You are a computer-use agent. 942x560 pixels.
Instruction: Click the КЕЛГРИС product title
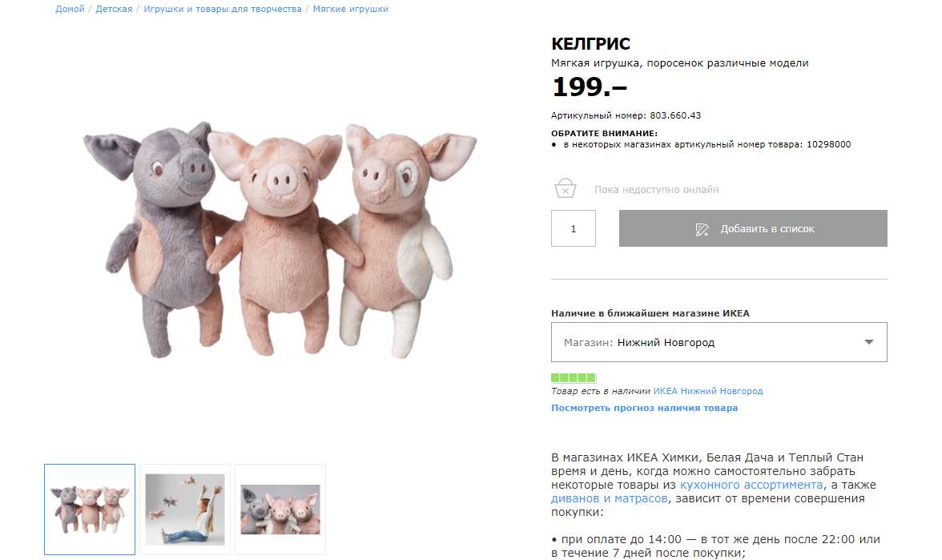[590, 44]
